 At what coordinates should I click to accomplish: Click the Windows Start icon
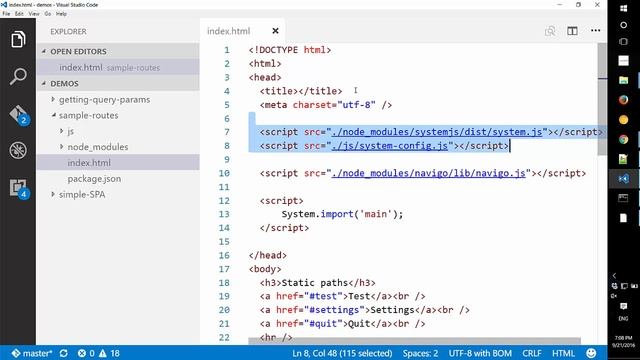click(x=623, y=9)
